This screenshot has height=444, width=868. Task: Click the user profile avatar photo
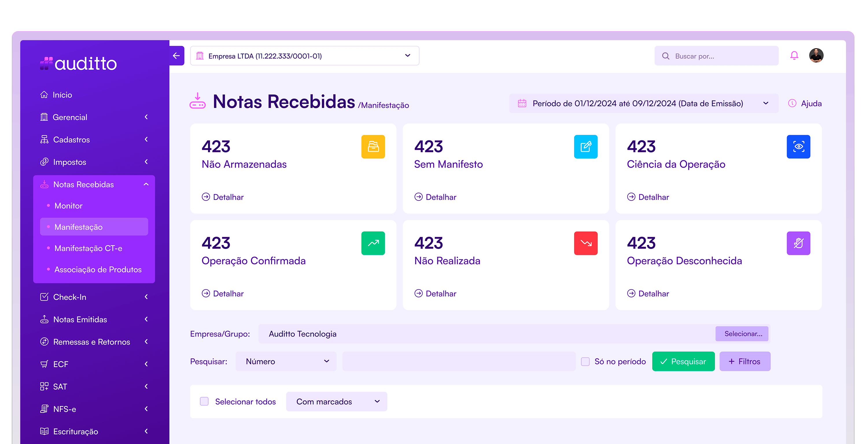pos(817,55)
